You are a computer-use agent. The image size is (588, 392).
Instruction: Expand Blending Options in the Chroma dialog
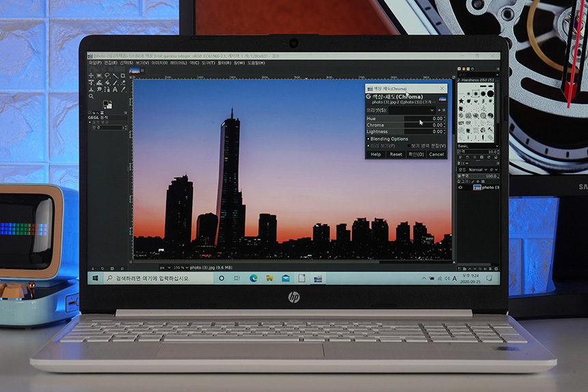pos(388,139)
